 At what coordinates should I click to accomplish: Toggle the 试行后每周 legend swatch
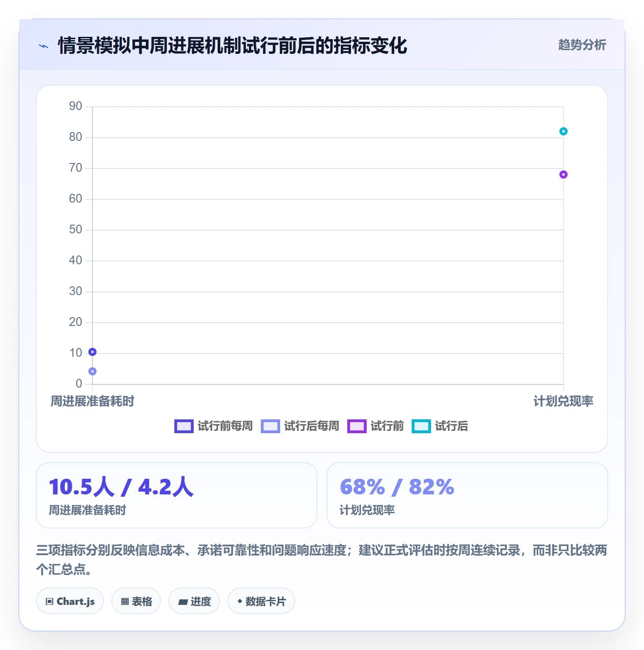[x=270, y=426]
